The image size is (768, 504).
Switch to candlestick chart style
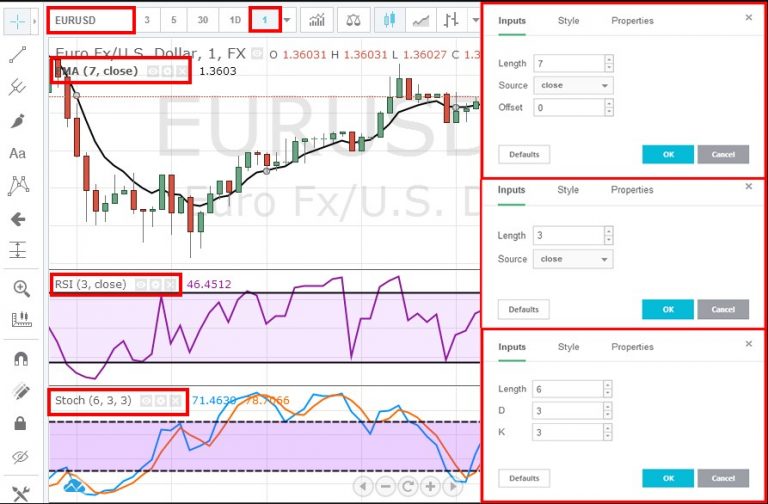click(389, 20)
